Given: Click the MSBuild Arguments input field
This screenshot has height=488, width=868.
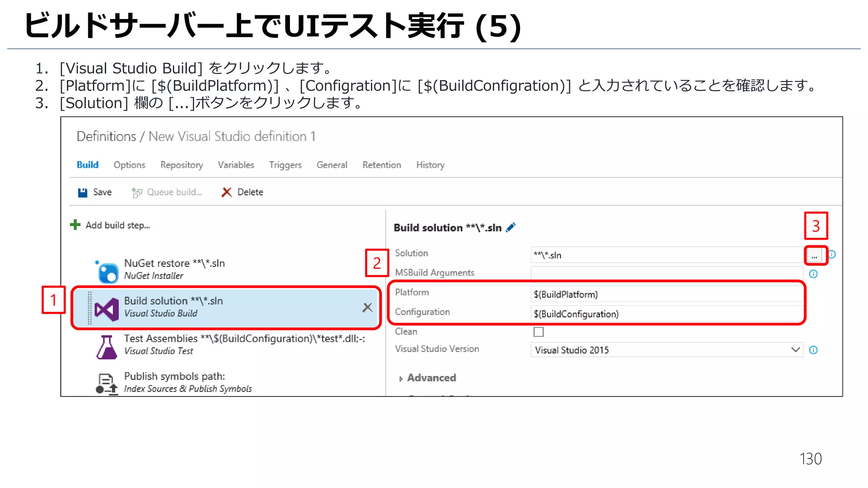Looking at the screenshot, I should pos(667,274).
